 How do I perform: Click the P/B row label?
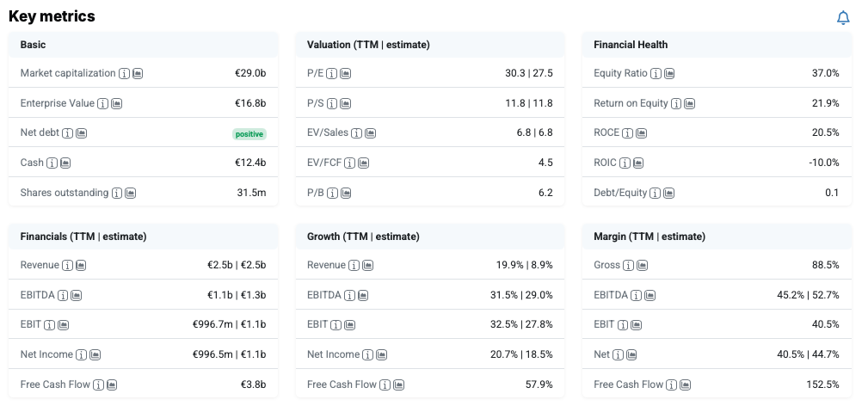pyautogui.click(x=317, y=194)
